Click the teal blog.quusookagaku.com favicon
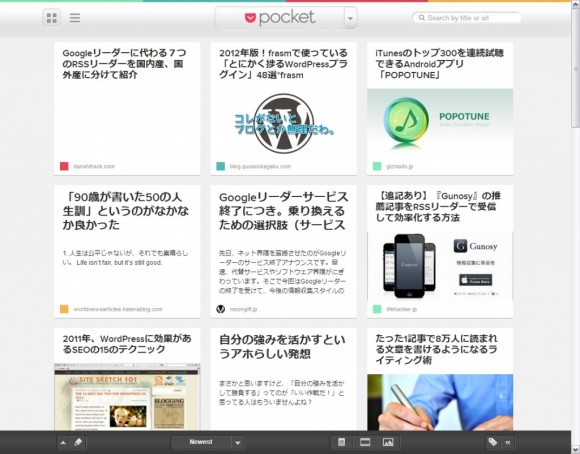 point(220,166)
